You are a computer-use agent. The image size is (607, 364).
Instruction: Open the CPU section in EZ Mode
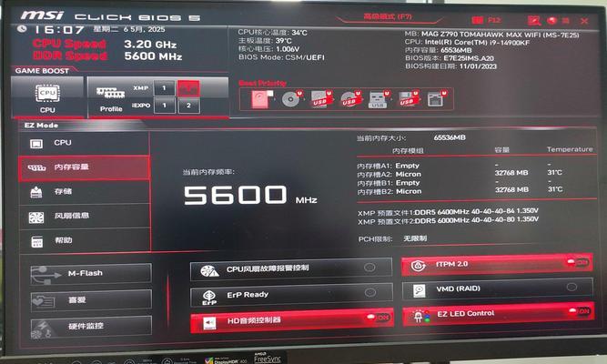[84, 143]
